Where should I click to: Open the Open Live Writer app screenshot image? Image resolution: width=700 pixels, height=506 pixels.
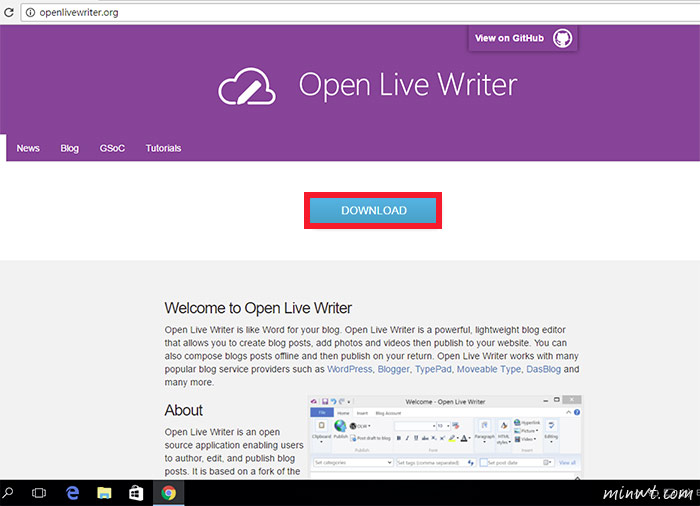(445, 437)
